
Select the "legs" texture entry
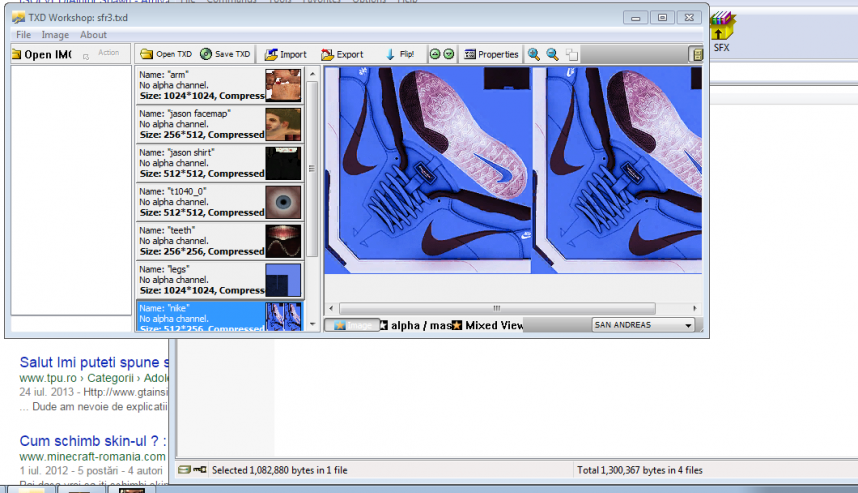tap(219, 279)
